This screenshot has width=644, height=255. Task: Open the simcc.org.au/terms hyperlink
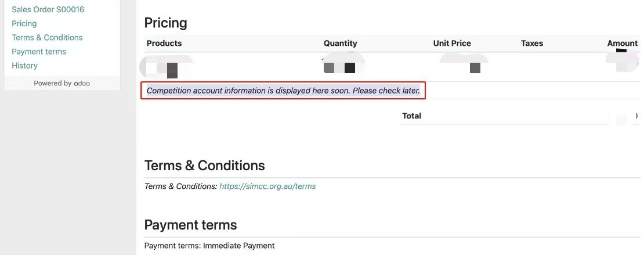(x=267, y=186)
